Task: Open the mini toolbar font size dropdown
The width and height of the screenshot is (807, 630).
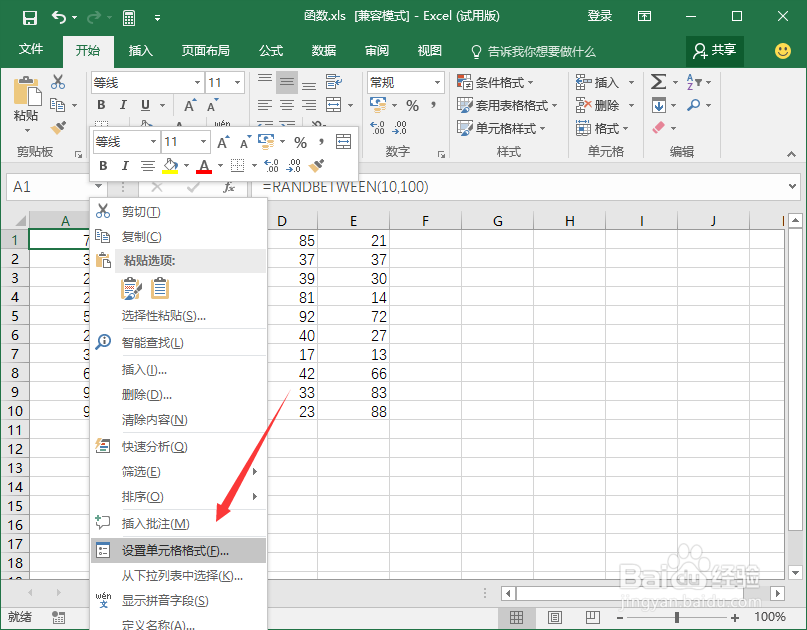Action: tap(203, 142)
